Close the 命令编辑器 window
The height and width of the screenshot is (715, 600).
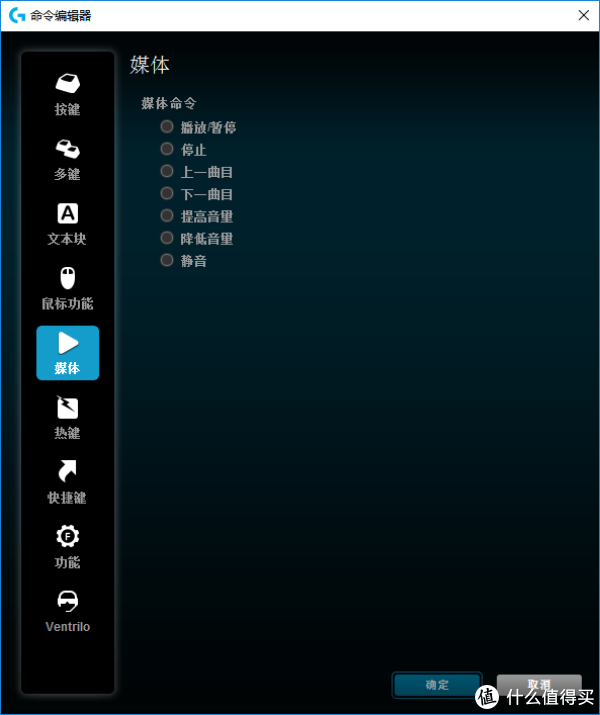pos(584,16)
